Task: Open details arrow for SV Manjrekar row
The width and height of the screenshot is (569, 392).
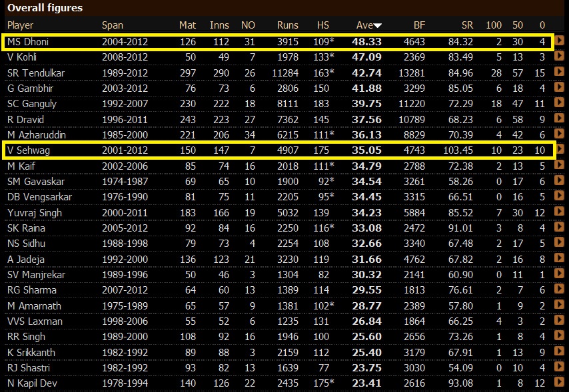Action: point(559,274)
